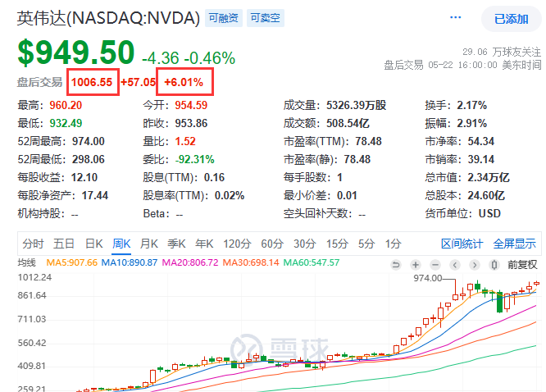Viewport: 546px width, 392px height.
Task: Click the 委比 value -92.31%
Action: [194, 160]
